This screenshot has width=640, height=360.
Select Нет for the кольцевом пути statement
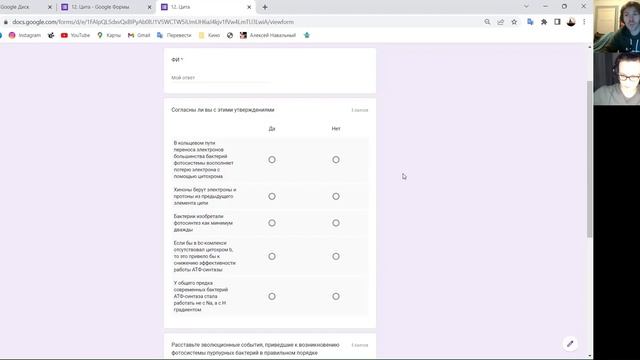coord(336,160)
